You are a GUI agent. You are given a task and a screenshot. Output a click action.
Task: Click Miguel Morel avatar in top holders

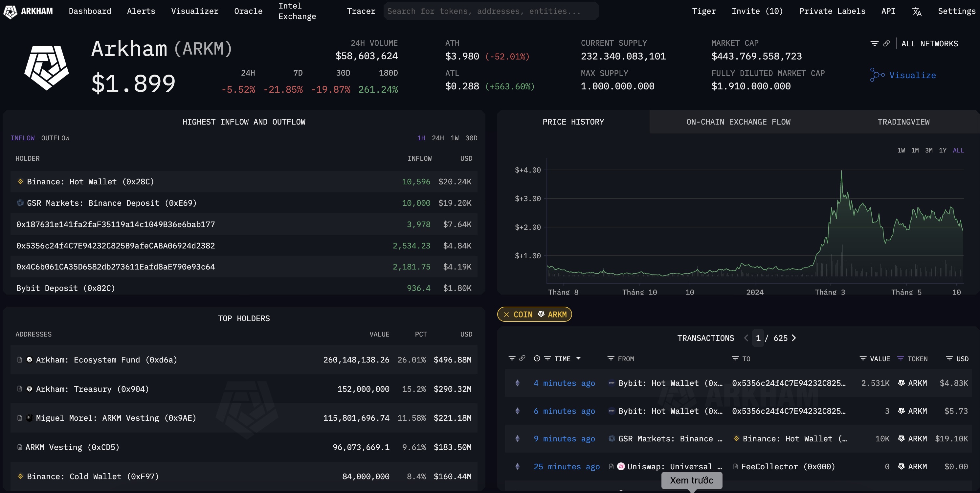point(29,418)
